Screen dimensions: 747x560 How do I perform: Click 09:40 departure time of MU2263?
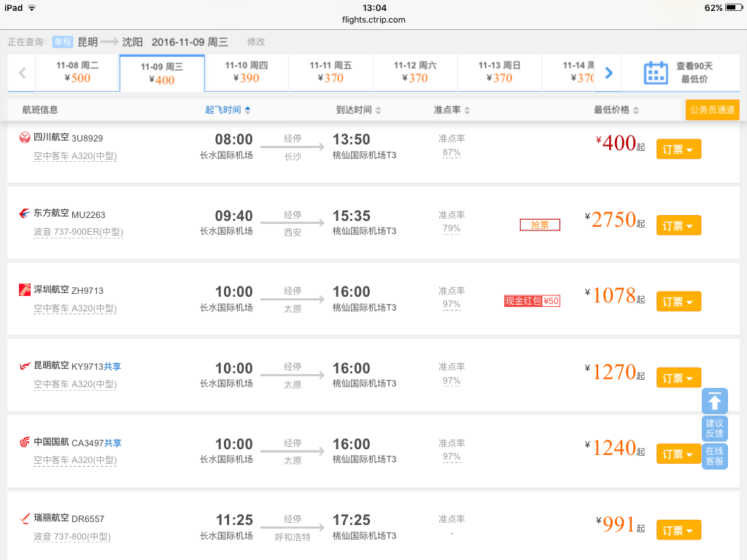[234, 216]
